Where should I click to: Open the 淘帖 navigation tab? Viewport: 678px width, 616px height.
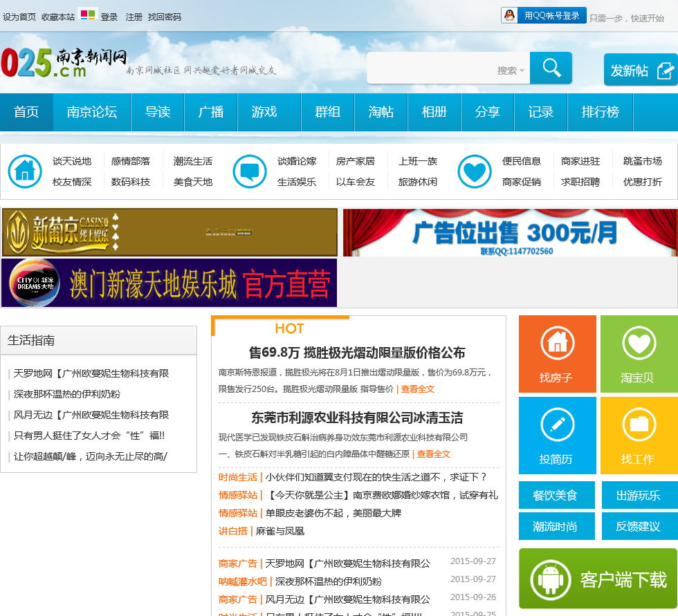381,112
